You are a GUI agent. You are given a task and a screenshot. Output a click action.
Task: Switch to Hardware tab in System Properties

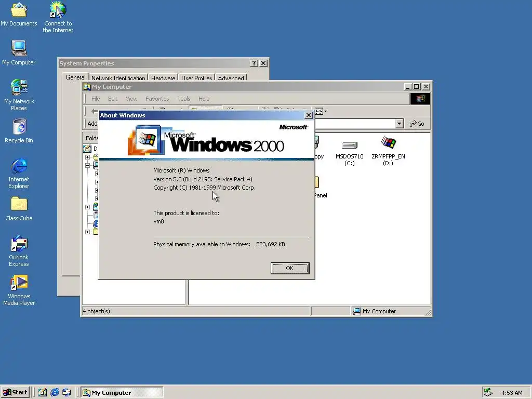(x=163, y=78)
